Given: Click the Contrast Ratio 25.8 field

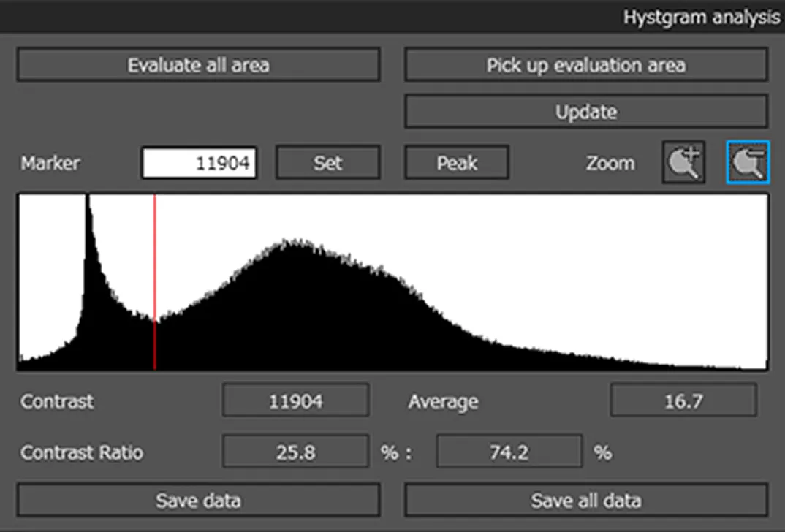Looking at the screenshot, I should 295,453.
